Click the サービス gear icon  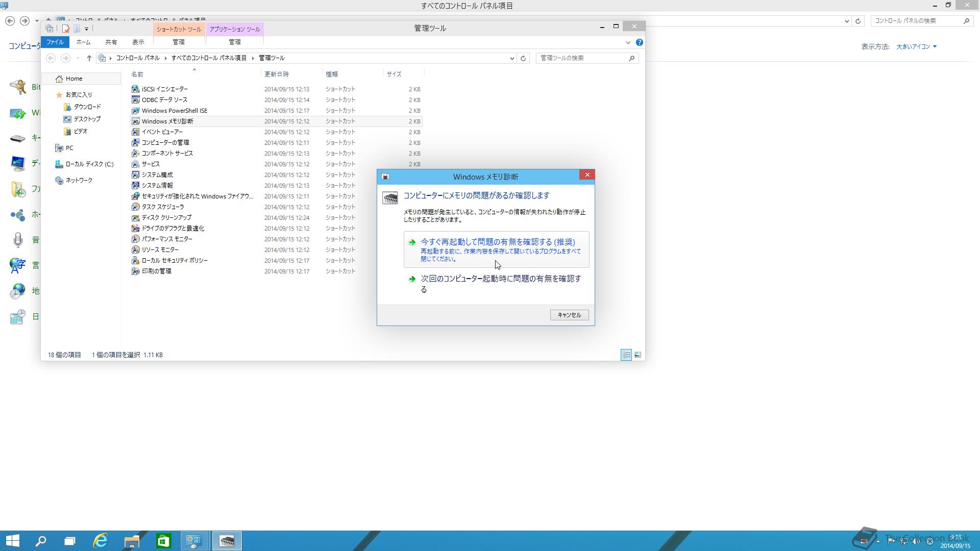[x=135, y=164]
